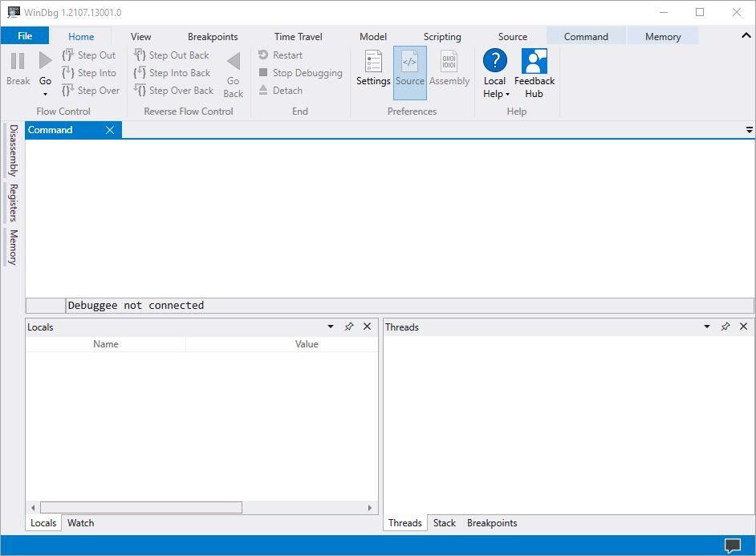This screenshot has height=556, width=756.
Task: Pin the Threads panel
Action: [726, 327]
